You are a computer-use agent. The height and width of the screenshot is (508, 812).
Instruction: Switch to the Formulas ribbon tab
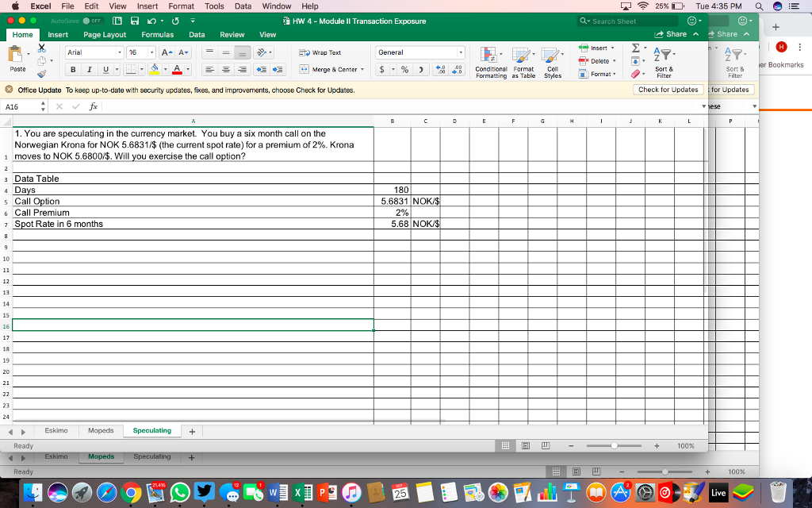tap(158, 34)
